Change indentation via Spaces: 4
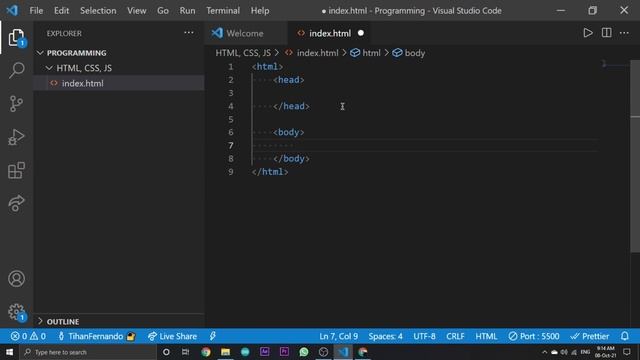 (385, 336)
